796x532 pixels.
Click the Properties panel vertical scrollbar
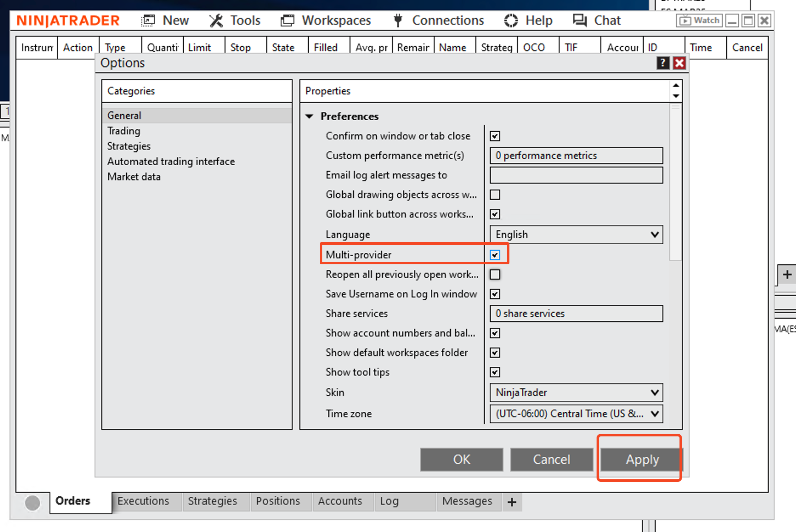click(675, 183)
